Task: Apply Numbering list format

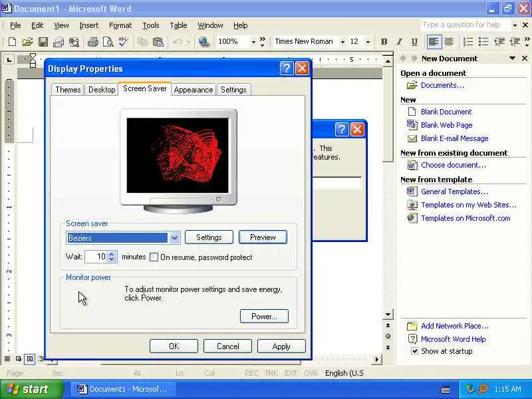Action: coord(468,42)
